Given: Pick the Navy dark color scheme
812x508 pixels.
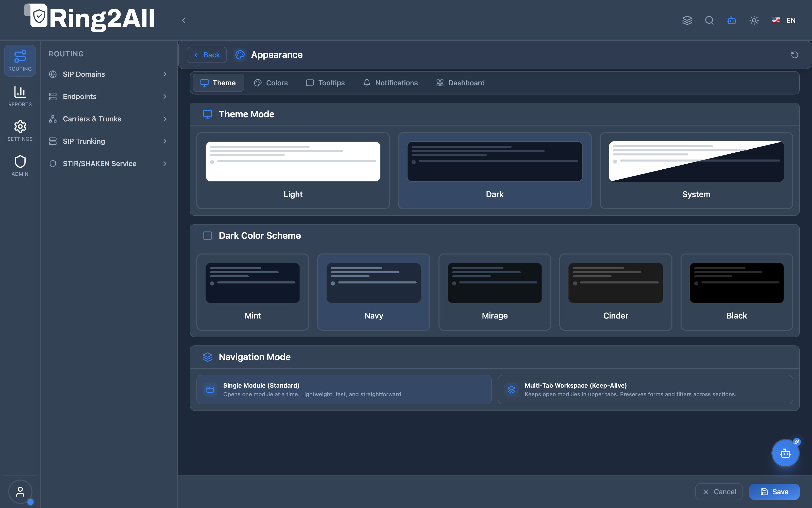Looking at the screenshot, I should click(374, 292).
